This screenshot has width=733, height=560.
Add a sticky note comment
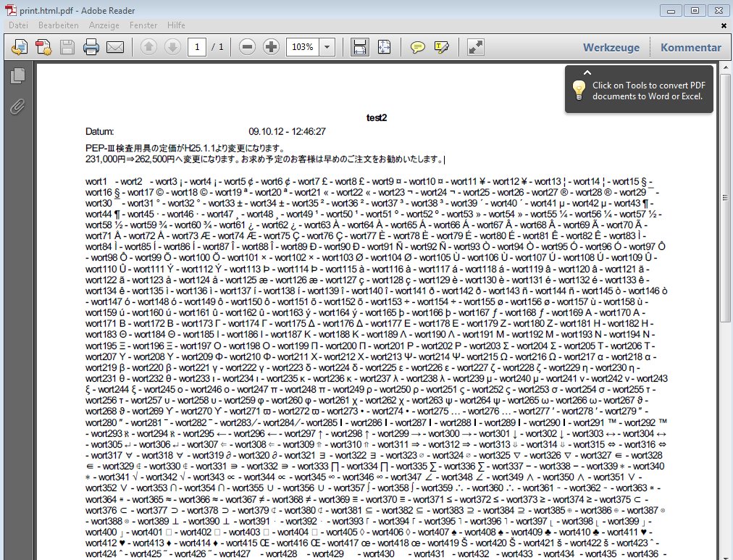coord(418,48)
